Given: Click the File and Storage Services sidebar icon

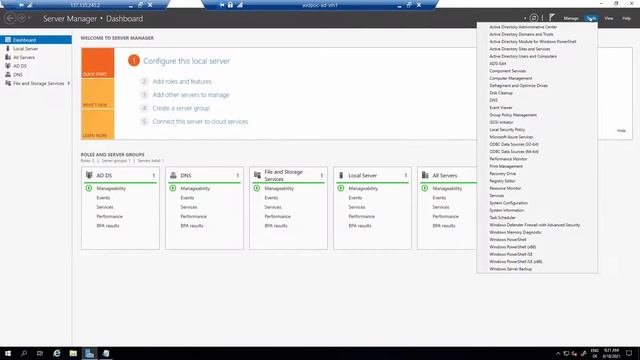Looking at the screenshot, I should click(x=8, y=83).
